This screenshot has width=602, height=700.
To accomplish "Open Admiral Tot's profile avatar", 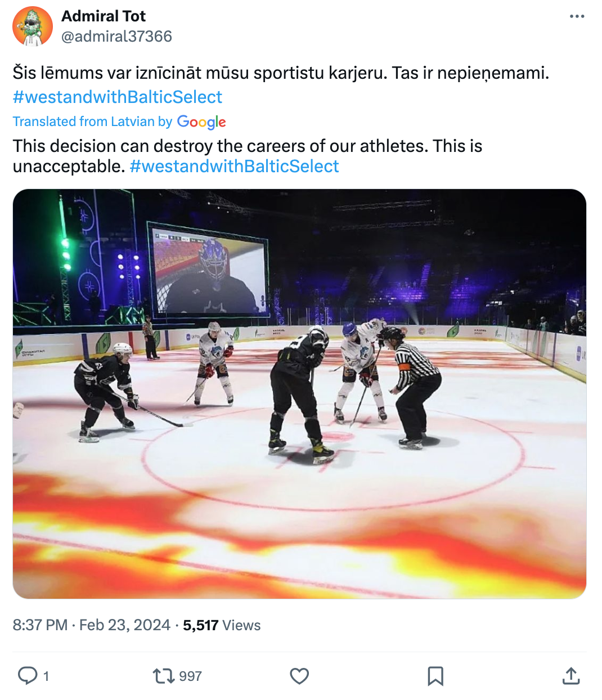I will pyautogui.click(x=33, y=26).
